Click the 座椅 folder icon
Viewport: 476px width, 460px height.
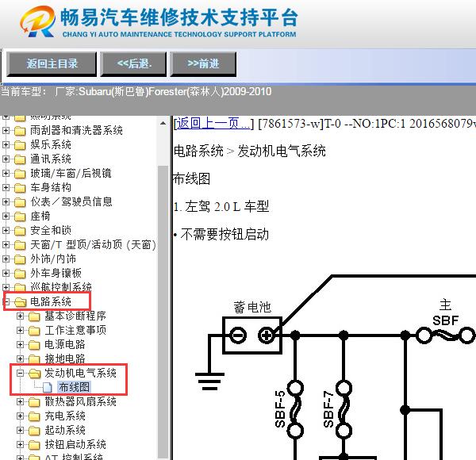[20, 217]
